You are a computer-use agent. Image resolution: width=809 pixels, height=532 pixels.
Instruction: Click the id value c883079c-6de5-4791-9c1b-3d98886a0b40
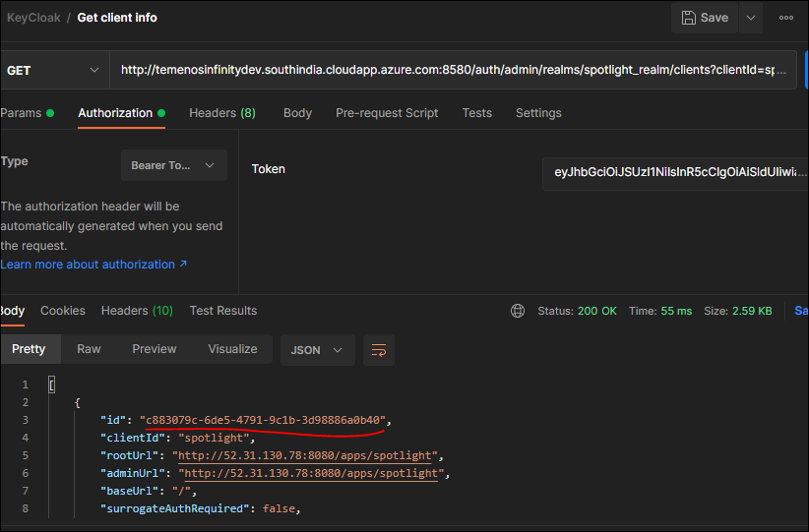pos(263,420)
